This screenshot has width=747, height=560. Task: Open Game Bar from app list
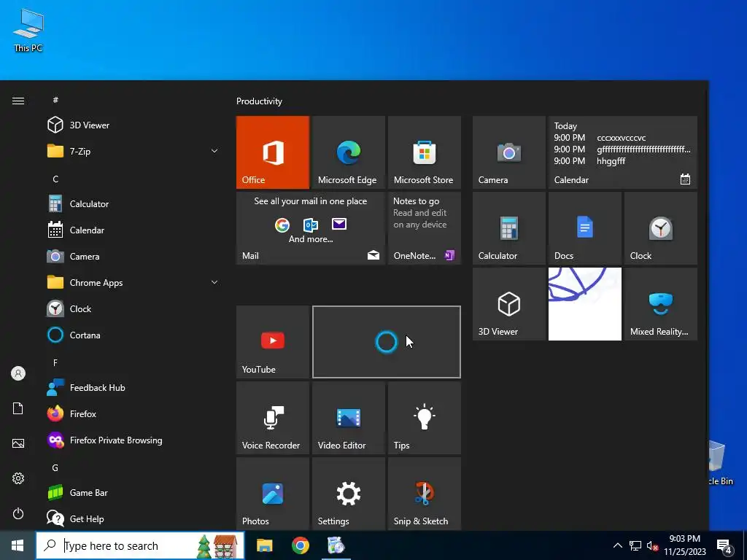click(133, 493)
